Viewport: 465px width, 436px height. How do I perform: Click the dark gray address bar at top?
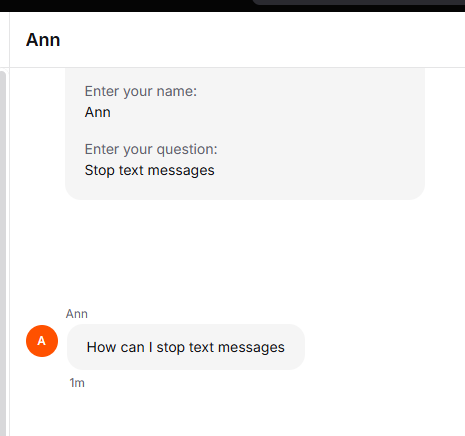(359, 2)
